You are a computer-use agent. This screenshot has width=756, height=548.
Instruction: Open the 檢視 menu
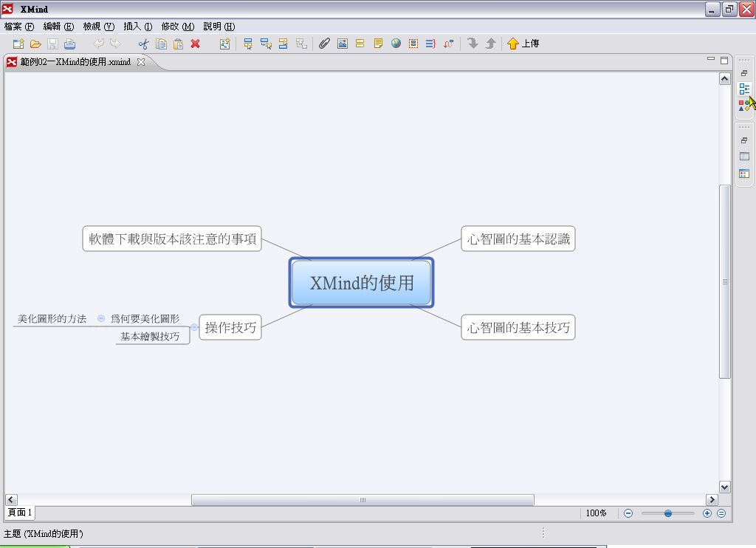tap(98, 27)
